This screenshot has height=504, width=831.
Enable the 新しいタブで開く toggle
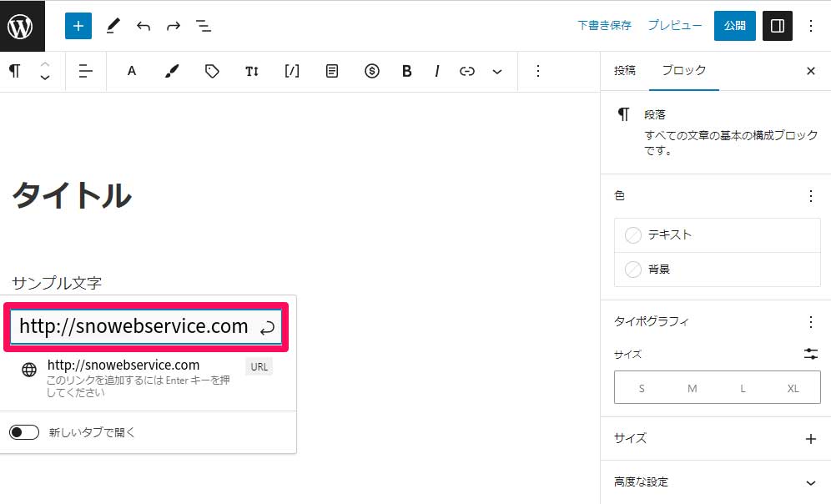tap(24, 432)
